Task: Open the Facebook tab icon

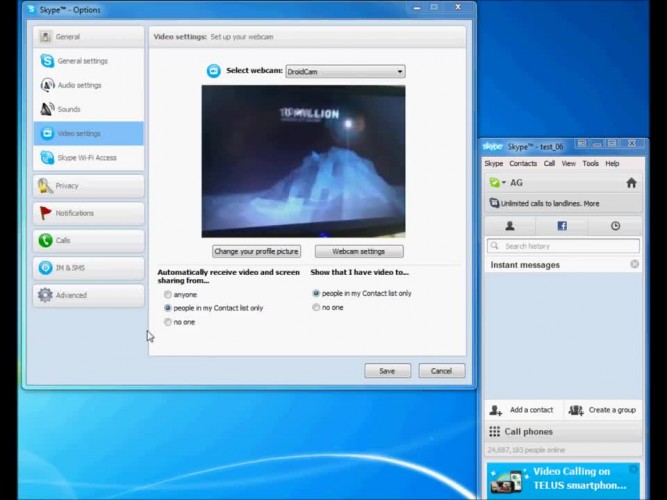Action: pos(562,226)
